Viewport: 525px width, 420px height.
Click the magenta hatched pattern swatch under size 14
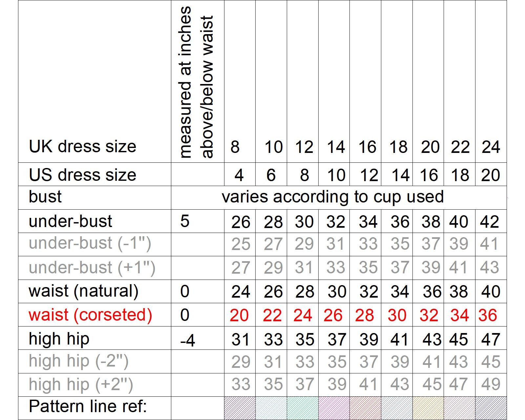pos(334,408)
